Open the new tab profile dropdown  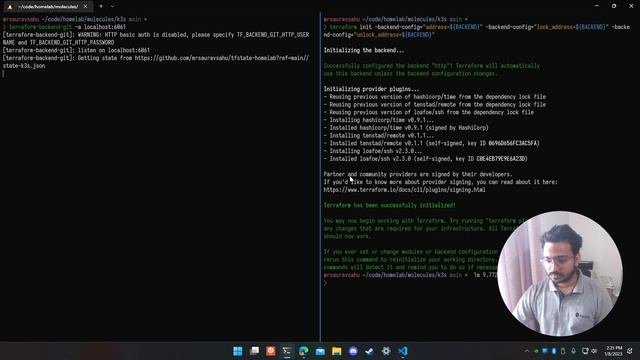click(x=112, y=7)
